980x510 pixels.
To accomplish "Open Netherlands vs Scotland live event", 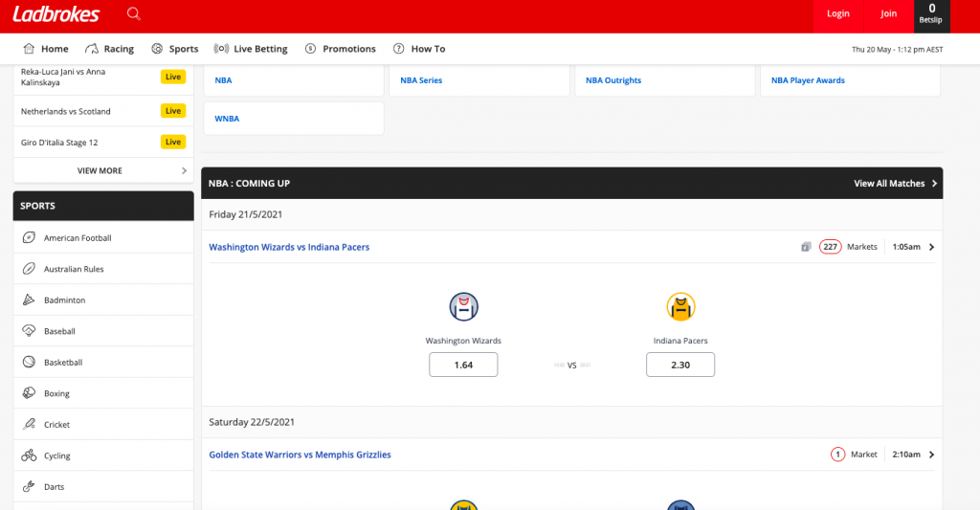I will (x=66, y=111).
